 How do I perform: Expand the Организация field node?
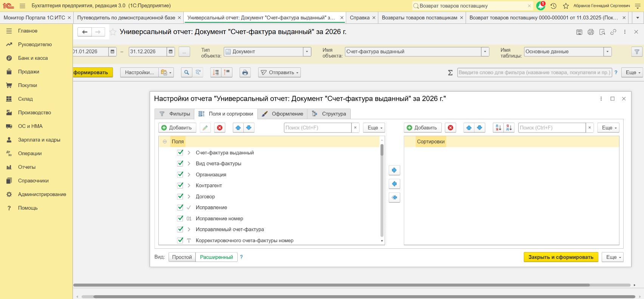coord(189,174)
